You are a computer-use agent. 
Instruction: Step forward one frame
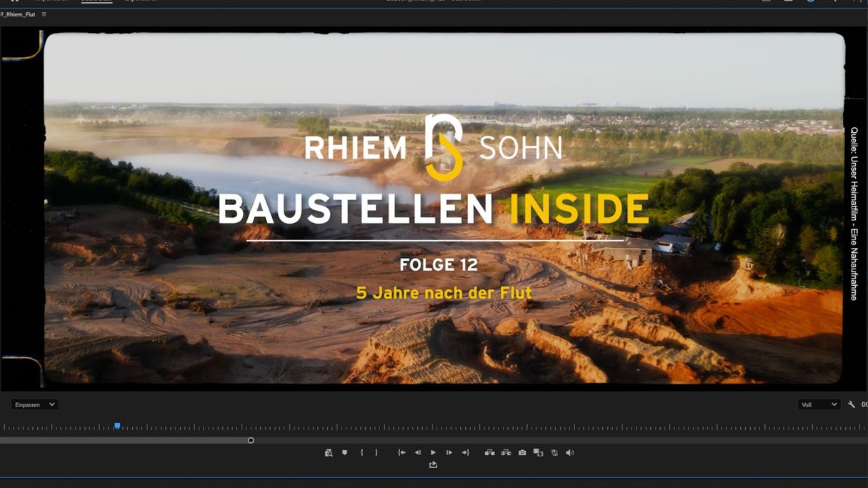point(449,453)
